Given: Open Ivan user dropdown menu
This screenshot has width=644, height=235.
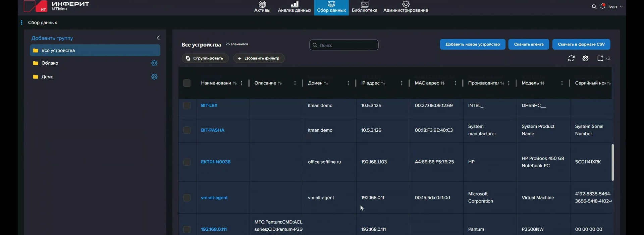Looking at the screenshot, I should (x=615, y=7).
